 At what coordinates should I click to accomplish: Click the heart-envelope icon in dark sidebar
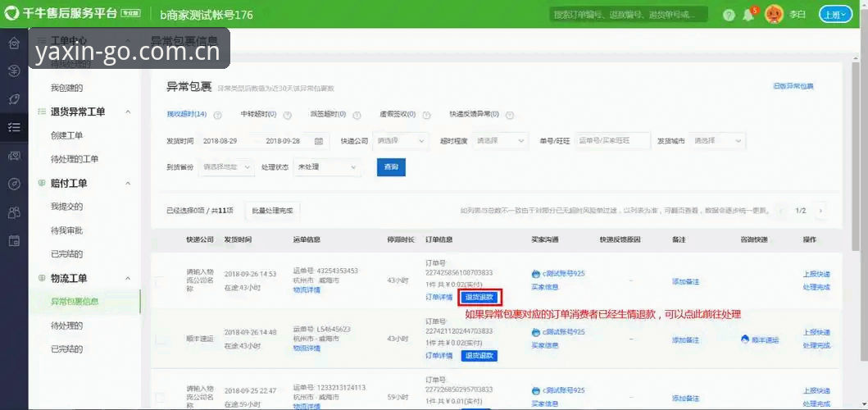[14, 156]
